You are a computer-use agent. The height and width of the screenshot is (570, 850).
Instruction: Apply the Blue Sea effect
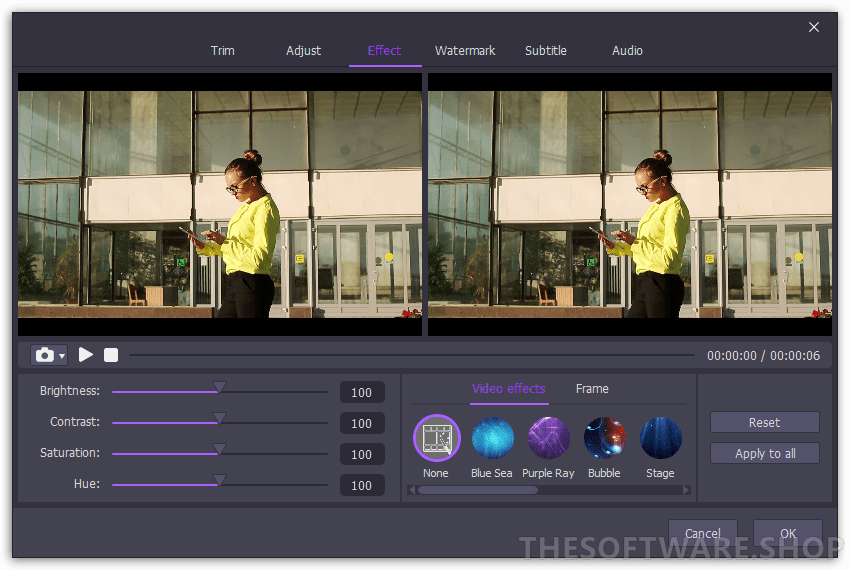tap(492, 438)
